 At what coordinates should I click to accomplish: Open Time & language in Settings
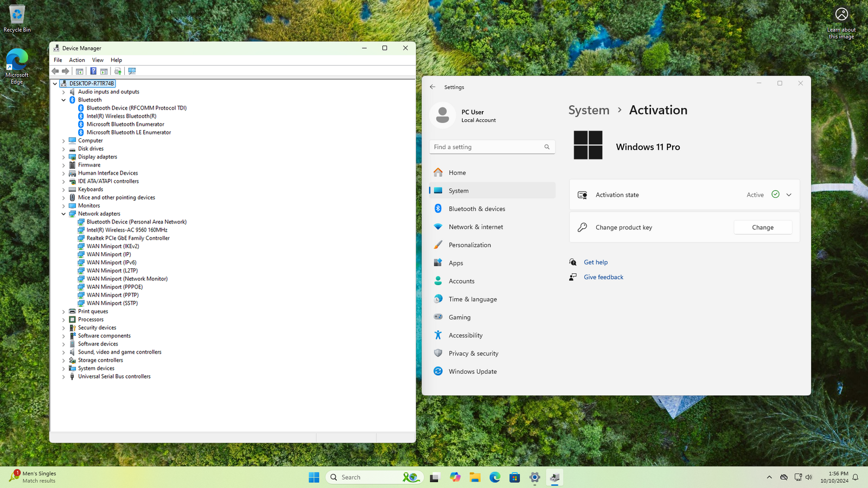(x=492, y=299)
